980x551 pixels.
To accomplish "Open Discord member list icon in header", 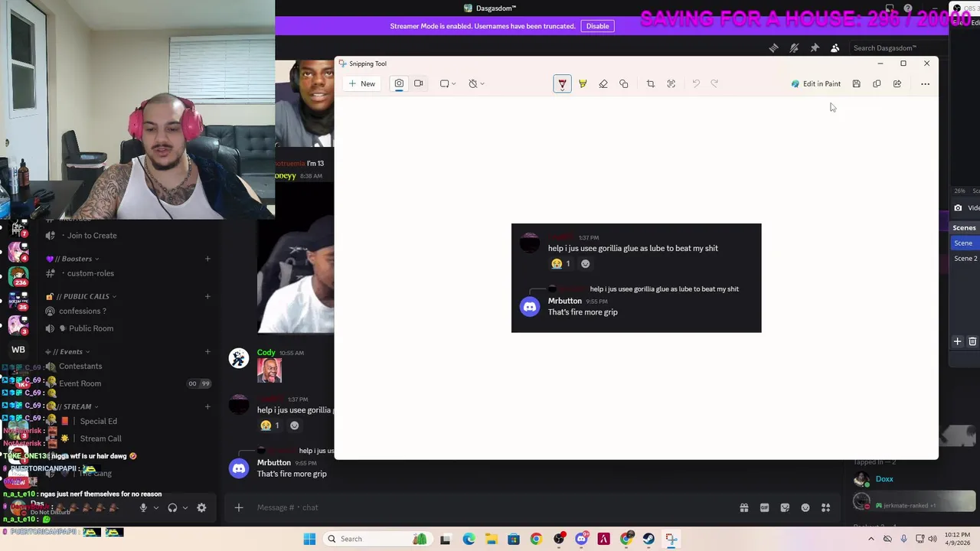I will click(x=835, y=48).
